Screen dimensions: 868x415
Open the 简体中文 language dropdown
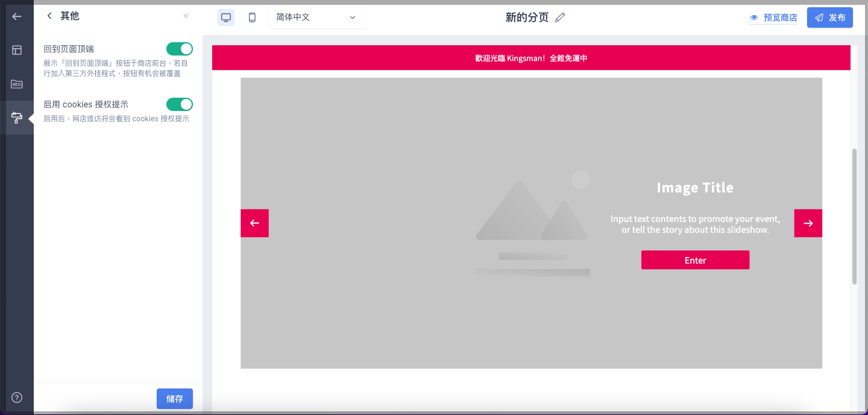coord(317,17)
